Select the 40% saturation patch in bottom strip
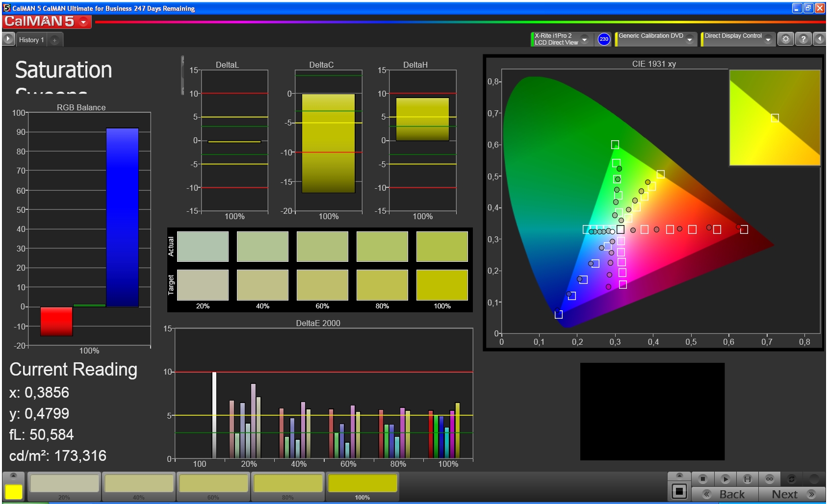828x504 pixels. click(x=139, y=486)
